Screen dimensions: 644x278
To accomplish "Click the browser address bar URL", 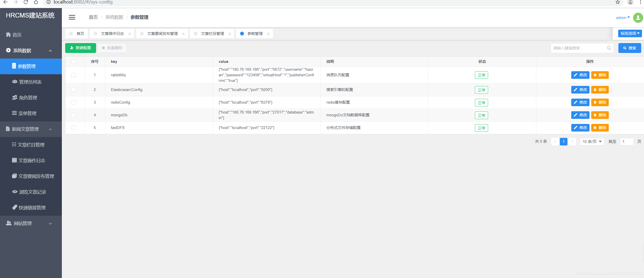I will 83,2.
